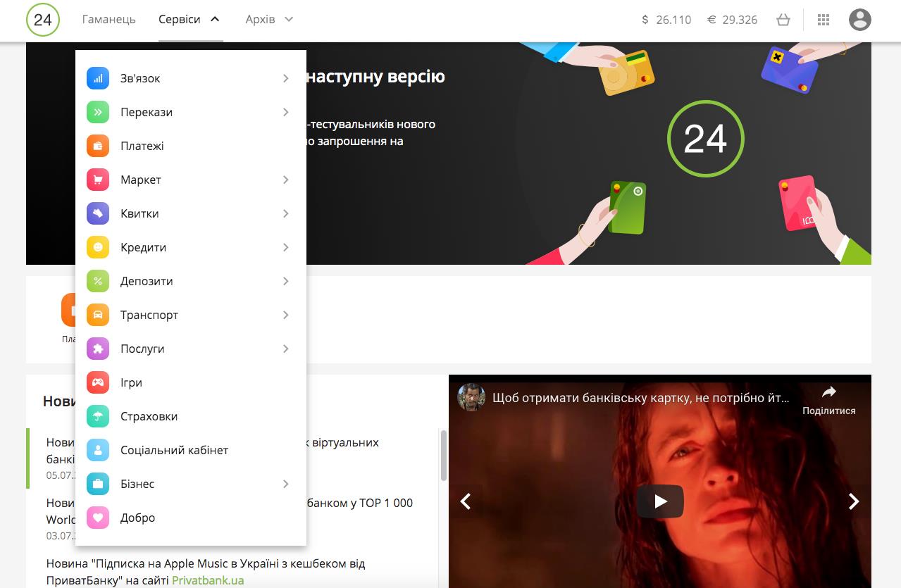Expand the Бізнес submenu chevron
Screen dimensions: 901x588
click(285, 484)
